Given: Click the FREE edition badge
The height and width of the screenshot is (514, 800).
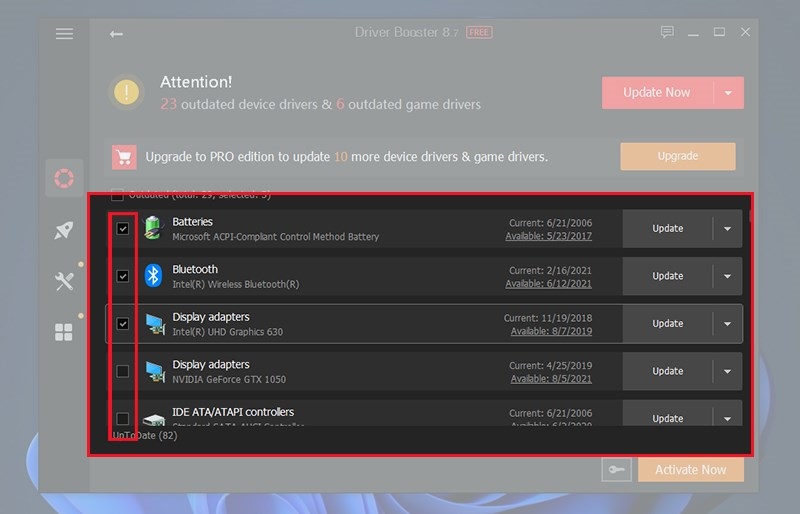Looking at the screenshot, I should (479, 33).
